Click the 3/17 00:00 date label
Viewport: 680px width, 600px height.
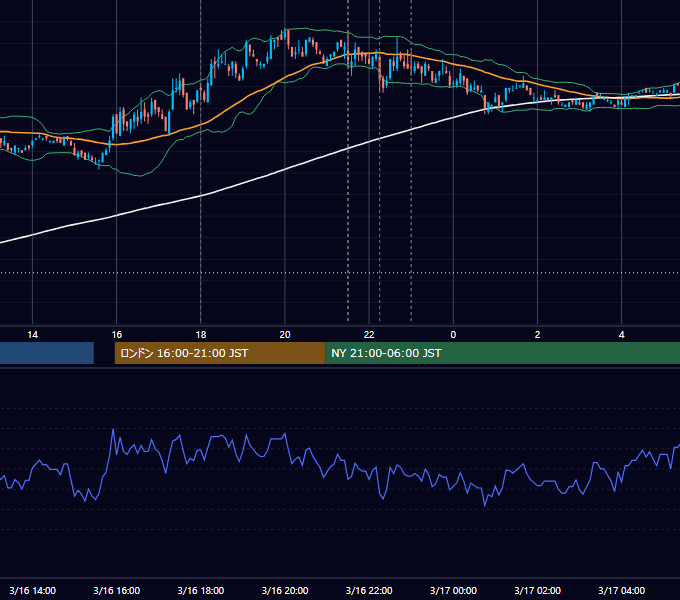[453, 590]
